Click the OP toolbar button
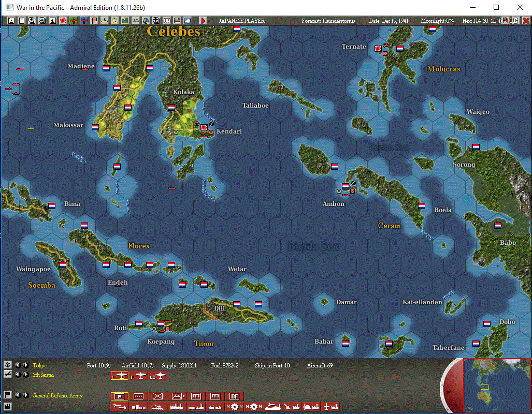 [x=167, y=21]
